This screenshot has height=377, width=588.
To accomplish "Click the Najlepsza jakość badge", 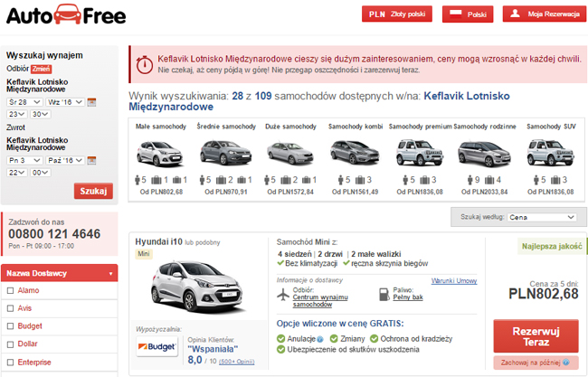I will [552, 246].
